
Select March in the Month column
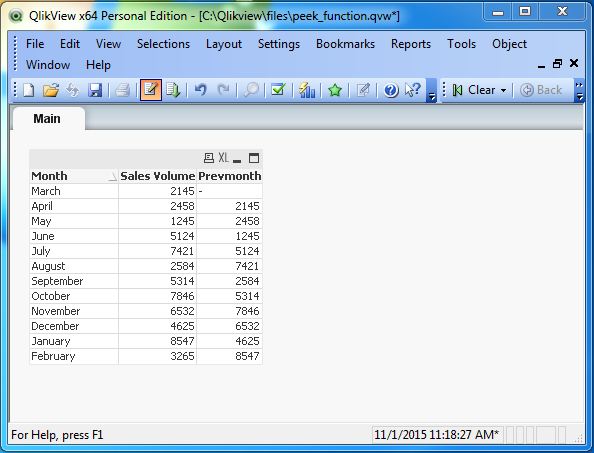[x=74, y=191]
